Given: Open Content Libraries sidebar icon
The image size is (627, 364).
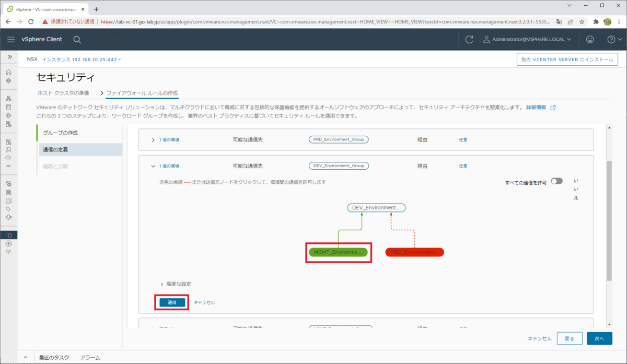Looking at the screenshot, I should point(8,107).
